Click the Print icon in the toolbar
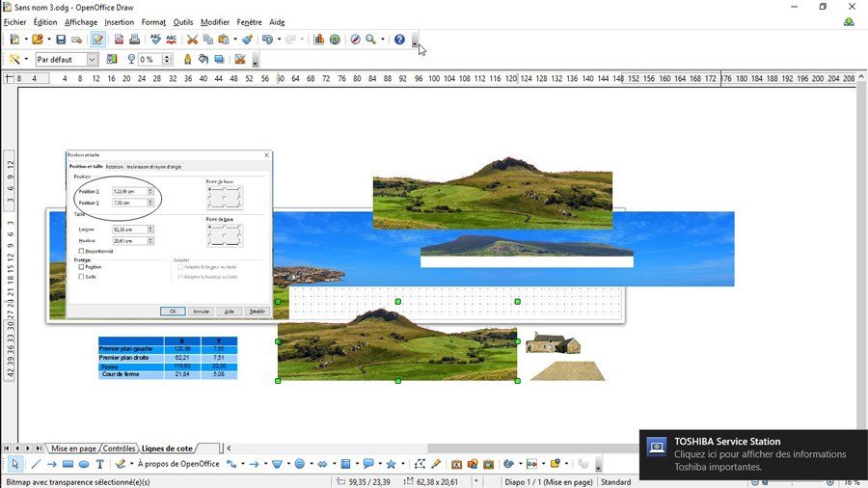The image size is (868, 488). point(135,40)
